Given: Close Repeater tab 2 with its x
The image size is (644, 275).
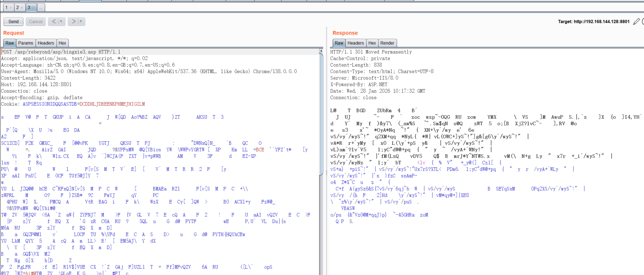Looking at the screenshot, I should pyautogui.click(x=22, y=8).
